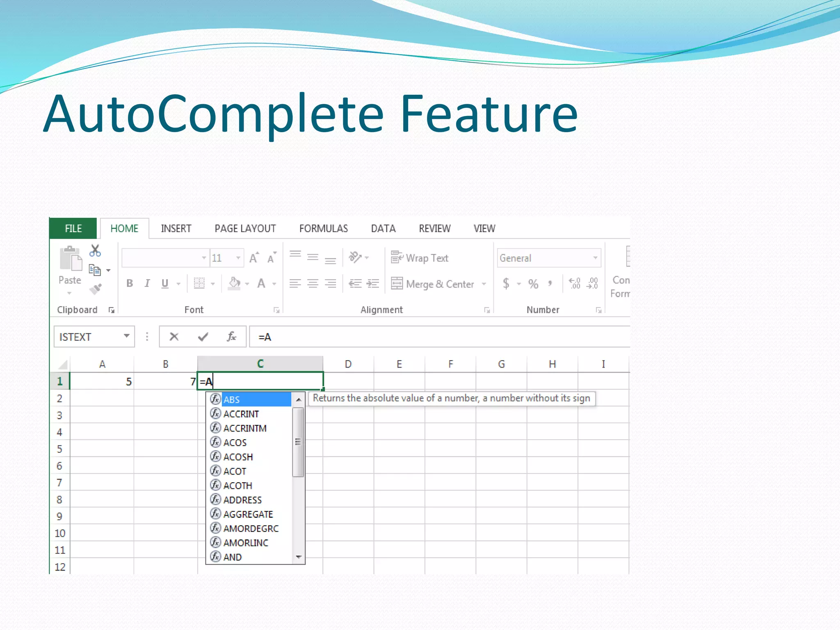Switch to PAGE LAYOUT tab

tap(245, 228)
